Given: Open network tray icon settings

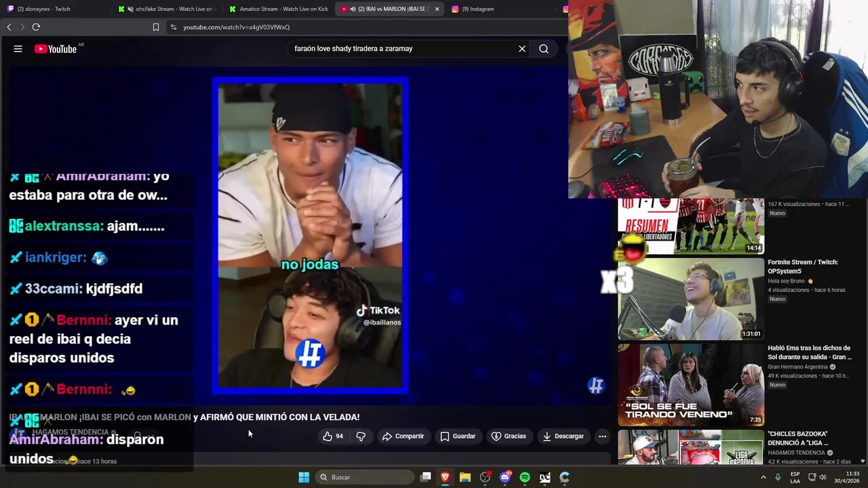Looking at the screenshot, I should click(x=812, y=477).
